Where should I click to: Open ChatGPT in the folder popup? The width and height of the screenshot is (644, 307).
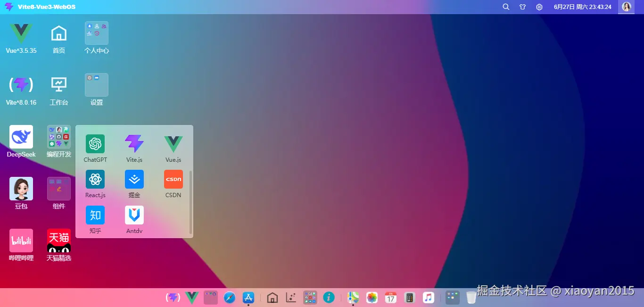(x=95, y=144)
